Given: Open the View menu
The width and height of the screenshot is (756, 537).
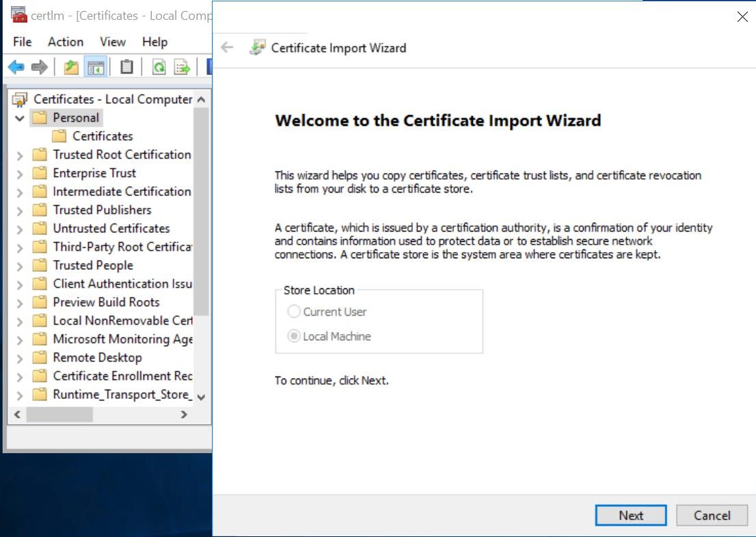Looking at the screenshot, I should 113,42.
